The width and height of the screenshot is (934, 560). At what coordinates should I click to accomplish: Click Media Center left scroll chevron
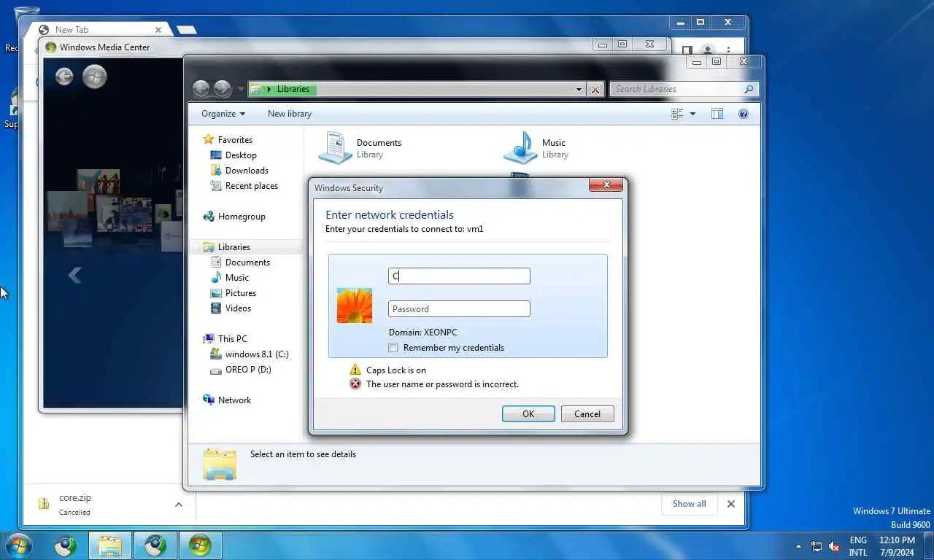click(74, 275)
